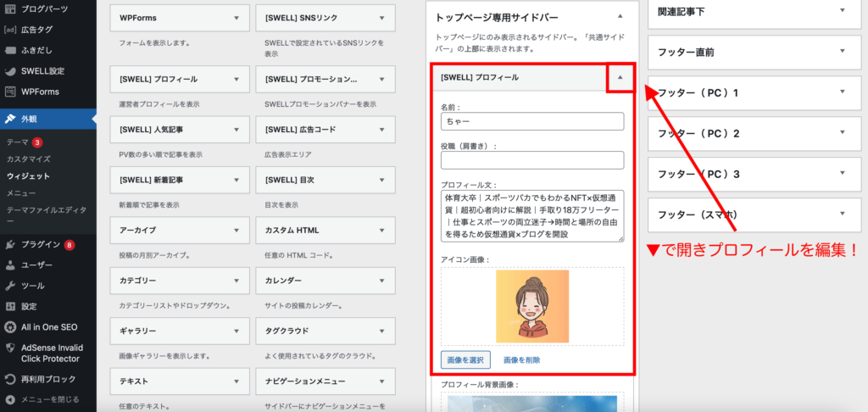Click the 広告タグ ad icon
868x412 pixels.
9,30
